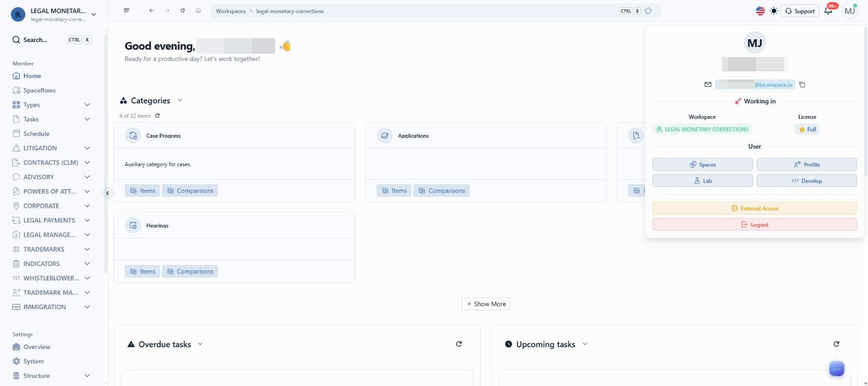
Task: Click the Logout button
Action: coord(755,225)
